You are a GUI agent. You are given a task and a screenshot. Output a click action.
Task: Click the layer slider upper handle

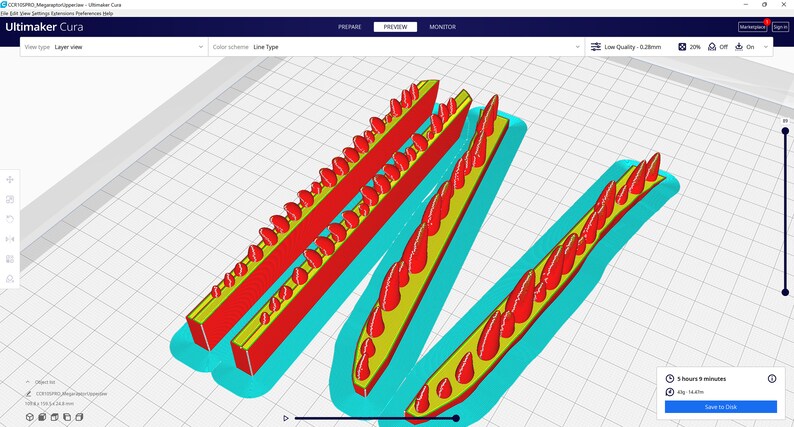[785, 131]
